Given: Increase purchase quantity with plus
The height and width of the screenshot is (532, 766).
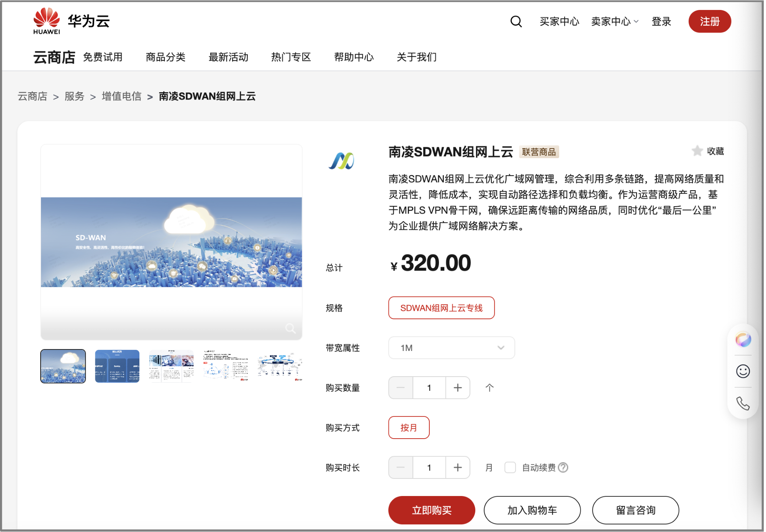Looking at the screenshot, I should 458,388.
